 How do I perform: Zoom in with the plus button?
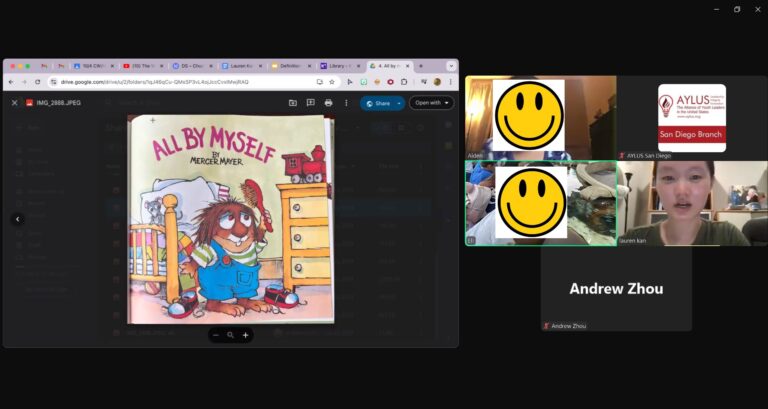[x=245, y=336]
